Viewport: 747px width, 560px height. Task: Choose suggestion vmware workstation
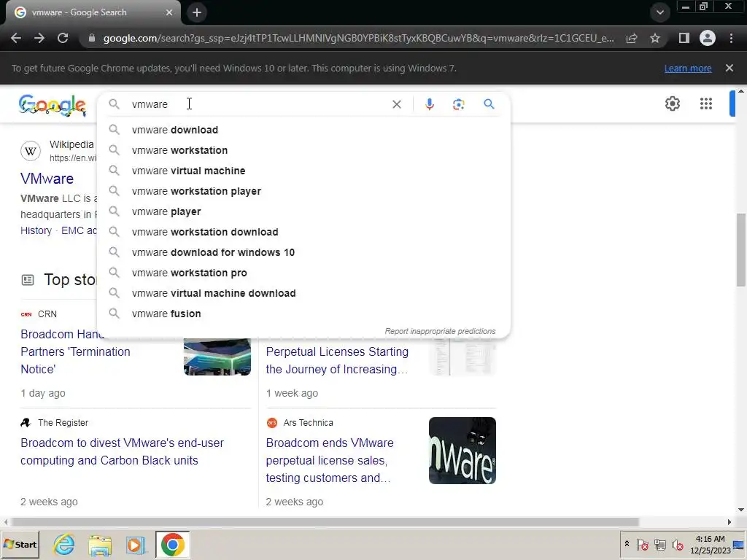[x=303, y=150]
